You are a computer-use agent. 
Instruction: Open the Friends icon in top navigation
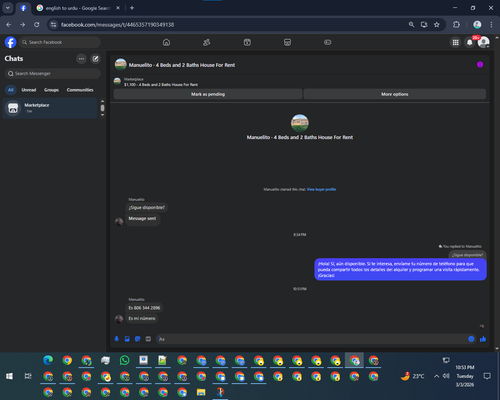click(x=207, y=42)
